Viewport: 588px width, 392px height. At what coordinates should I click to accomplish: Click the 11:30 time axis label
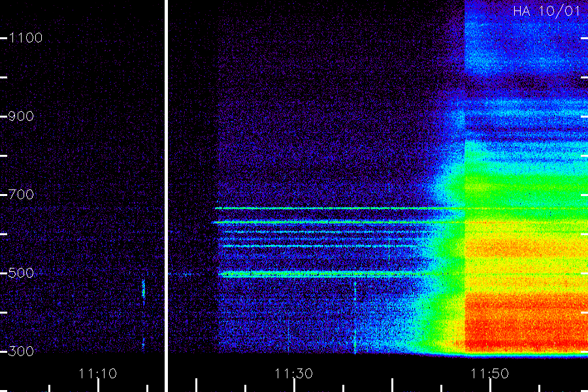coord(293,374)
